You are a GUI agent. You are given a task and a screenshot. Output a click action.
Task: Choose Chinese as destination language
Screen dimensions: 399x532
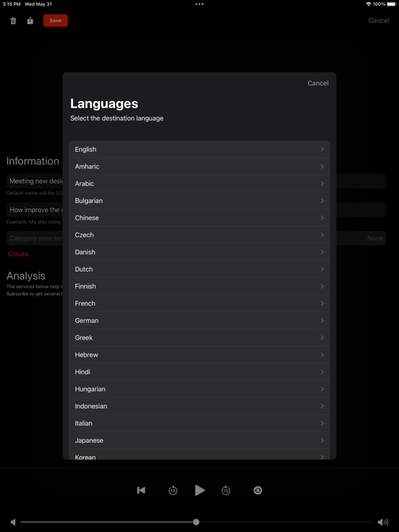[199, 218]
